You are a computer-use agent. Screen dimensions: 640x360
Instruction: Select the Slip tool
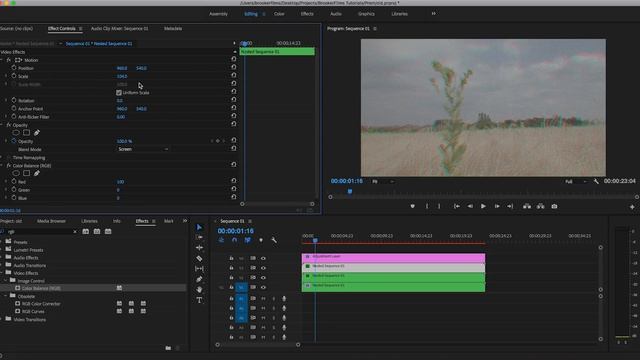[x=199, y=269]
